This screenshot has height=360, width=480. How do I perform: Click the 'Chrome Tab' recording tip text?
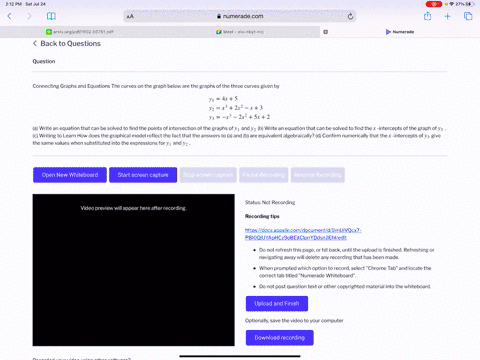tap(345, 272)
